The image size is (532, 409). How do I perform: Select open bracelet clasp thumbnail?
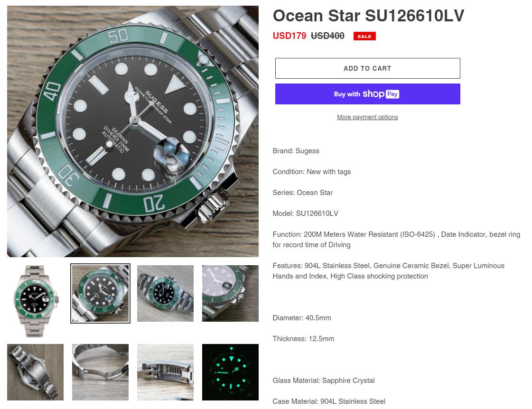point(101,372)
